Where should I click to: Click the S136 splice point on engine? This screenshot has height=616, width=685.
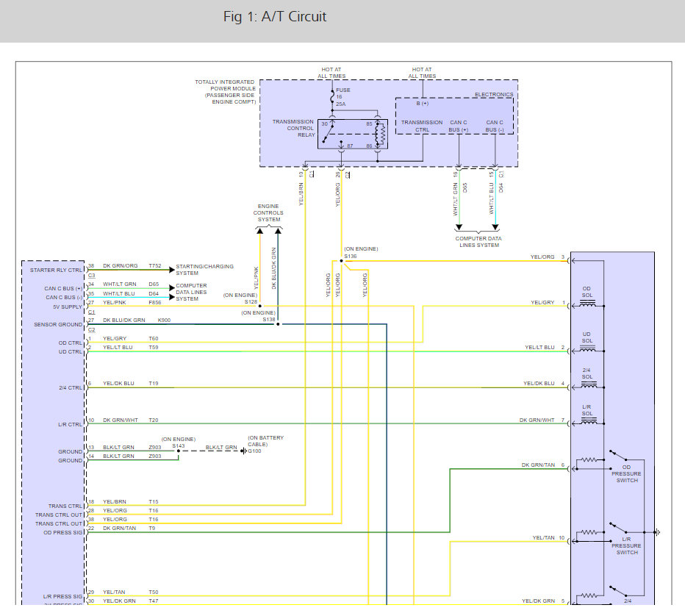[341, 261]
